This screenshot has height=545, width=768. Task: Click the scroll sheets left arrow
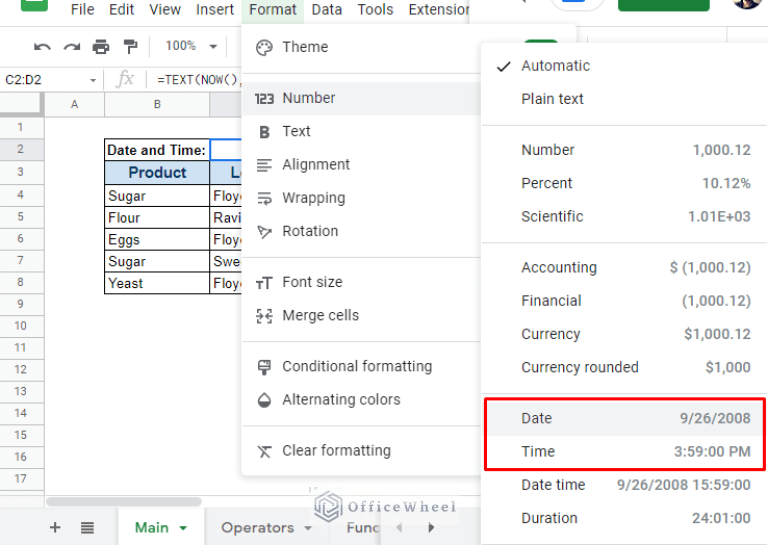(399, 528)
